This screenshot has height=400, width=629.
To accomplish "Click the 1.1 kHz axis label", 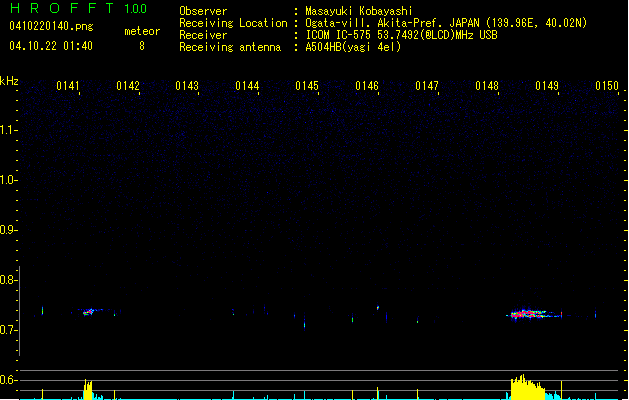I will [8, 130].
